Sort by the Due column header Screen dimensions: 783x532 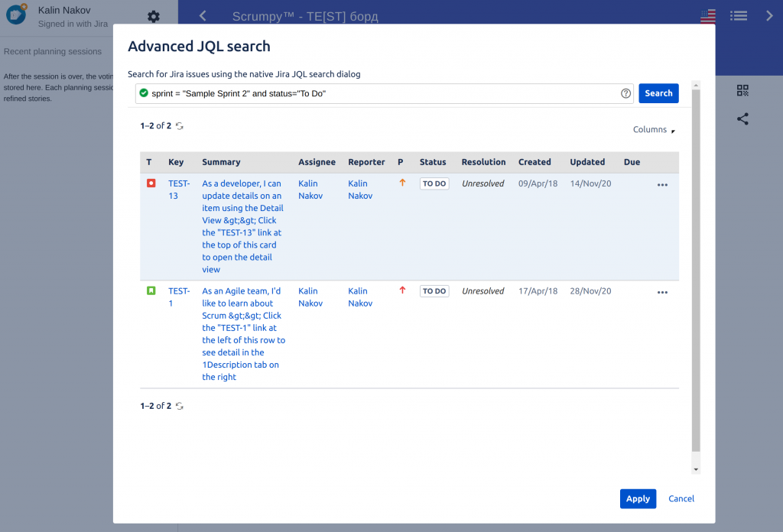tap(632, 162)
